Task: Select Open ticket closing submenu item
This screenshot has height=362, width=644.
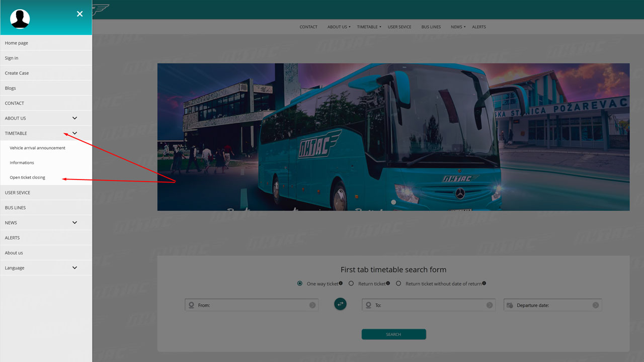Action: click(46, 177)
